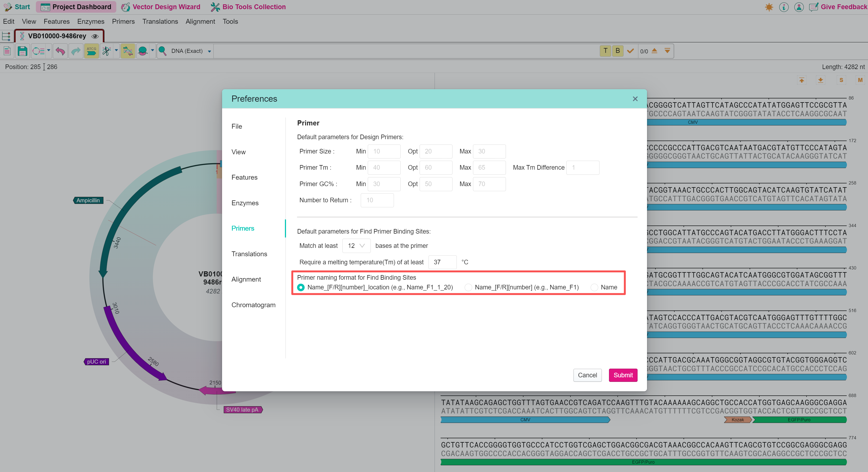Switch to Translations preferences section
868x472 pixels.
click(249, 254)
